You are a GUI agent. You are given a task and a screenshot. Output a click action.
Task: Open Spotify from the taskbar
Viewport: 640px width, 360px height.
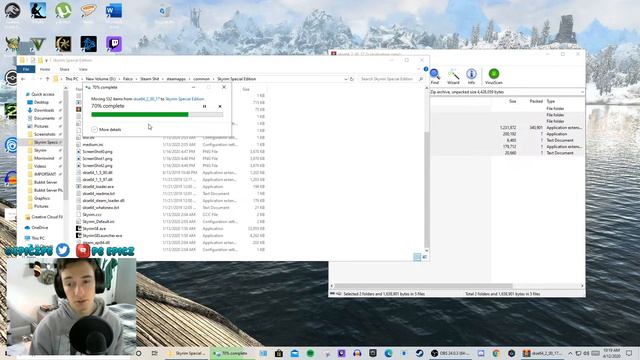pos(310,353)
